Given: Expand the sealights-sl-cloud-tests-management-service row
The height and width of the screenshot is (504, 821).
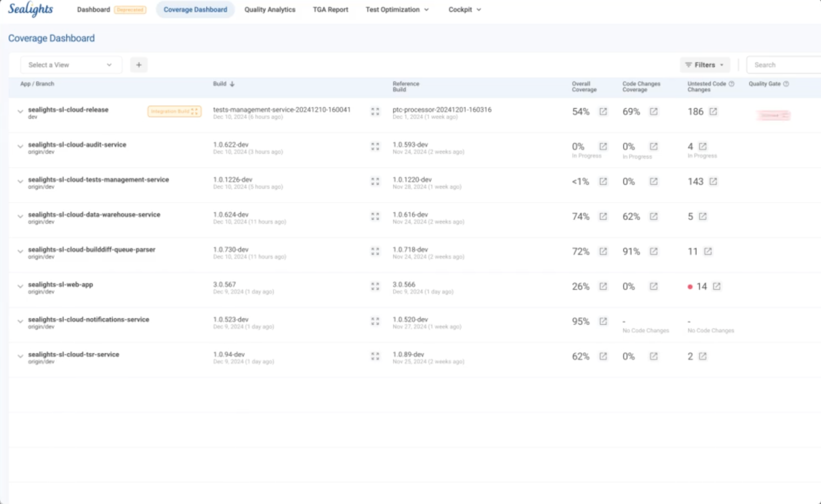Looking at the screenshot, I should point(20,181).
